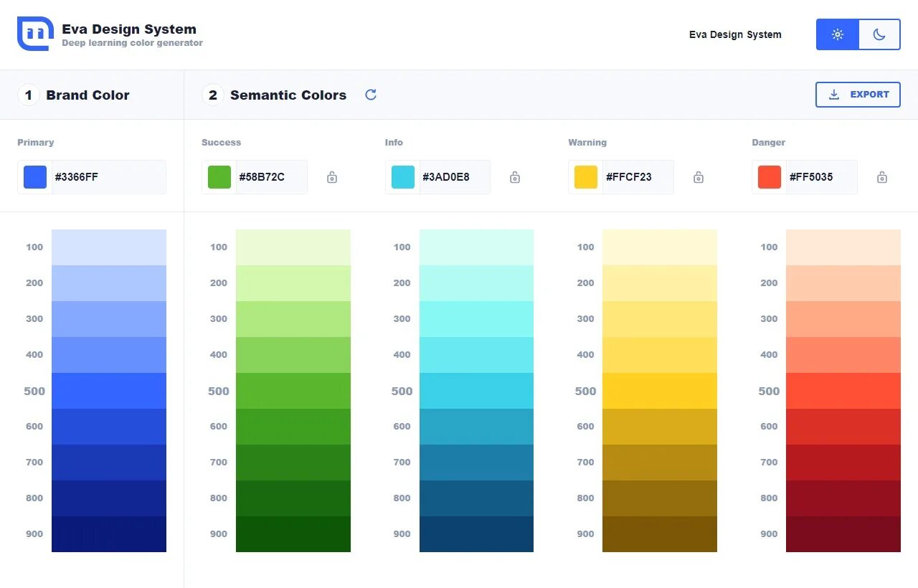Click the Primary #3366FF color swatch
Image resolution: width=918 pixels, height=588 pixels.
(x=35, y=177)
